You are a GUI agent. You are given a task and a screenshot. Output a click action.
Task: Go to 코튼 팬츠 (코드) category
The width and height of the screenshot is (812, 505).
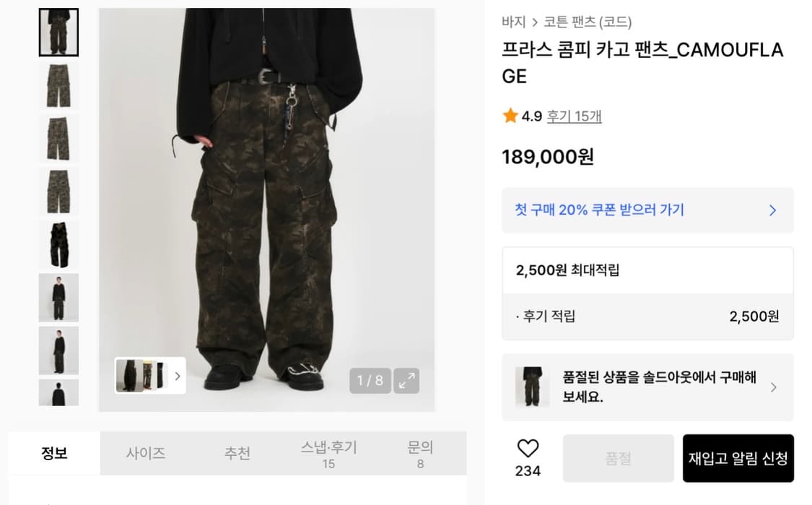point(588,22)
